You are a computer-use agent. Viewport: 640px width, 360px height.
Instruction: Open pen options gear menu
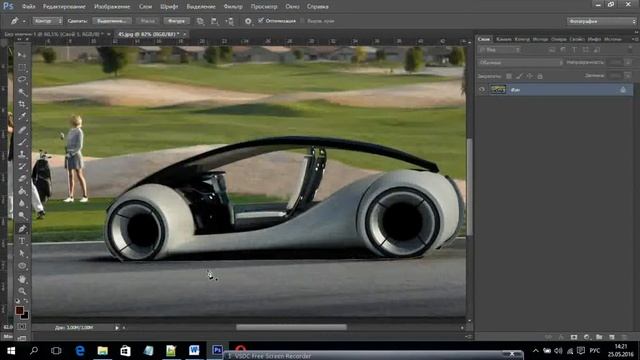(248, 21)
